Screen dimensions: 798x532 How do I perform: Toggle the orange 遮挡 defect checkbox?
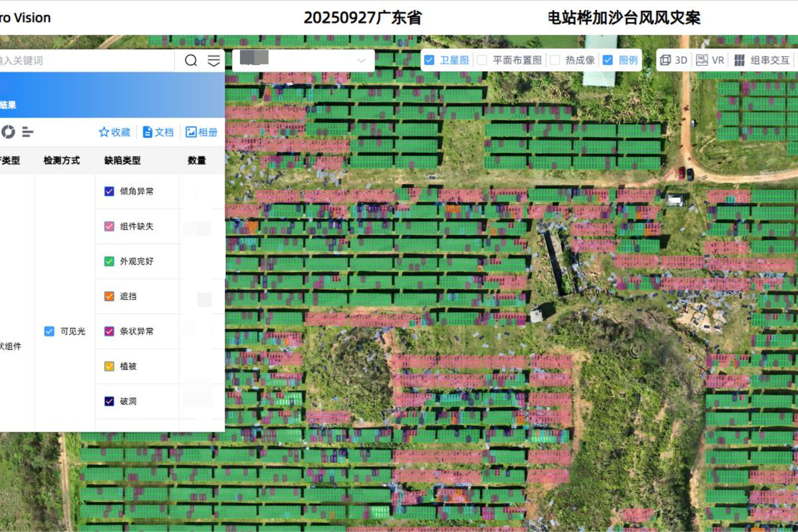pos(110,297)
